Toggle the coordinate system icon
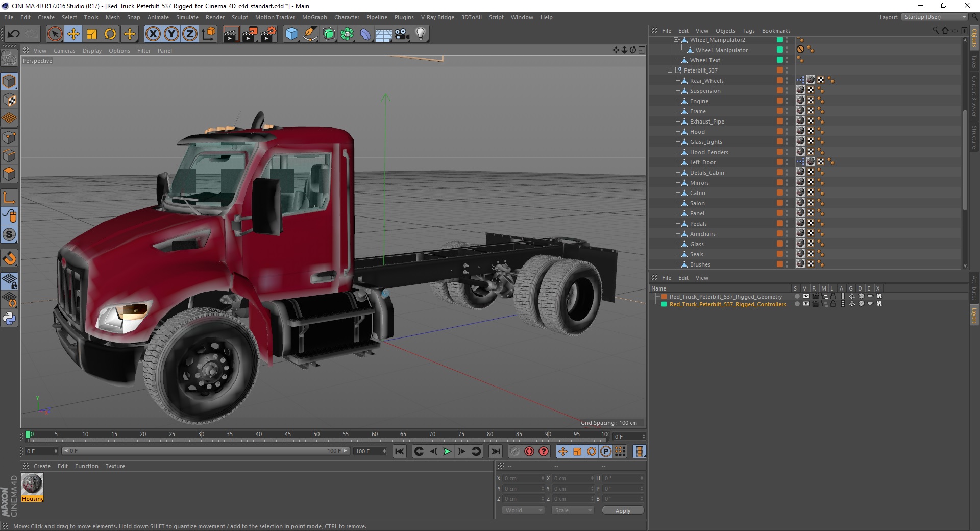 tap(208, 34)
